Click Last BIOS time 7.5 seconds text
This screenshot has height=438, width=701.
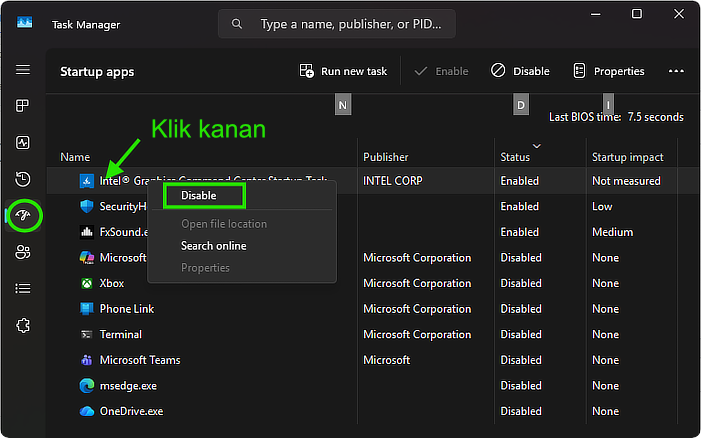click(616, 117)
